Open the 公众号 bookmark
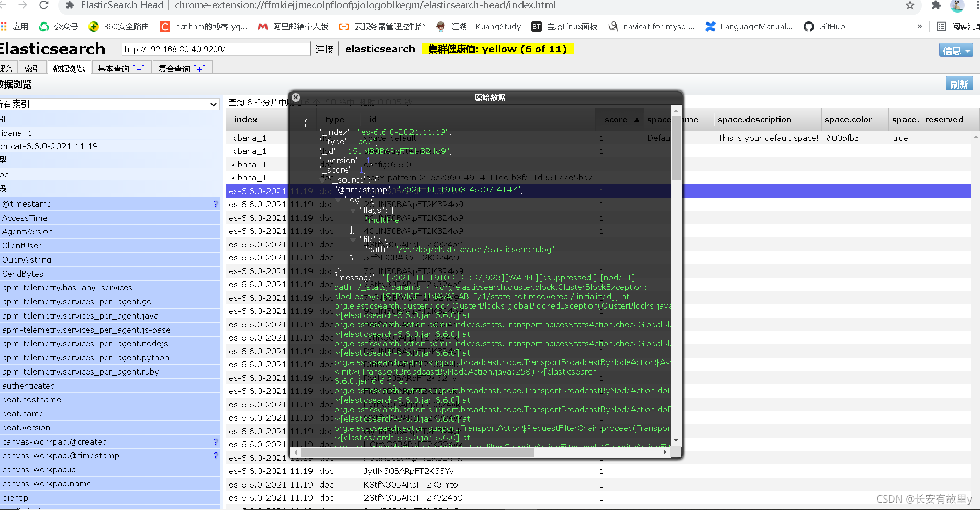This screenshot has height=510, width=980. point(59,27)
